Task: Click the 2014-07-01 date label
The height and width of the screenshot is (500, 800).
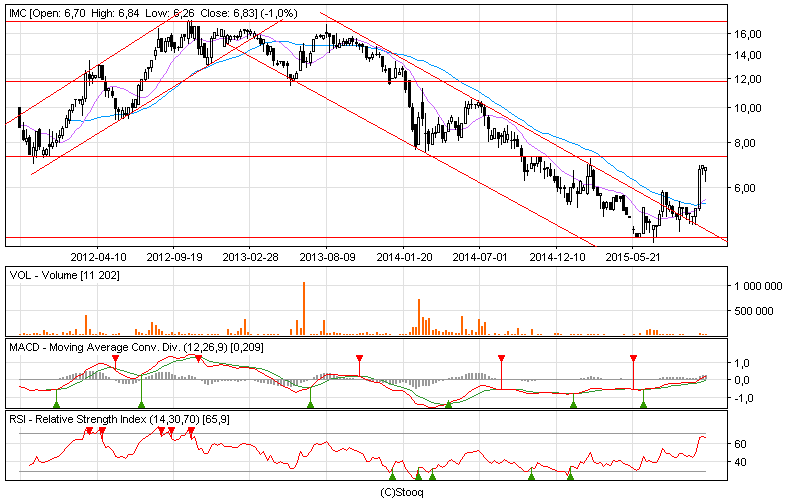Action: pos(480,257)
